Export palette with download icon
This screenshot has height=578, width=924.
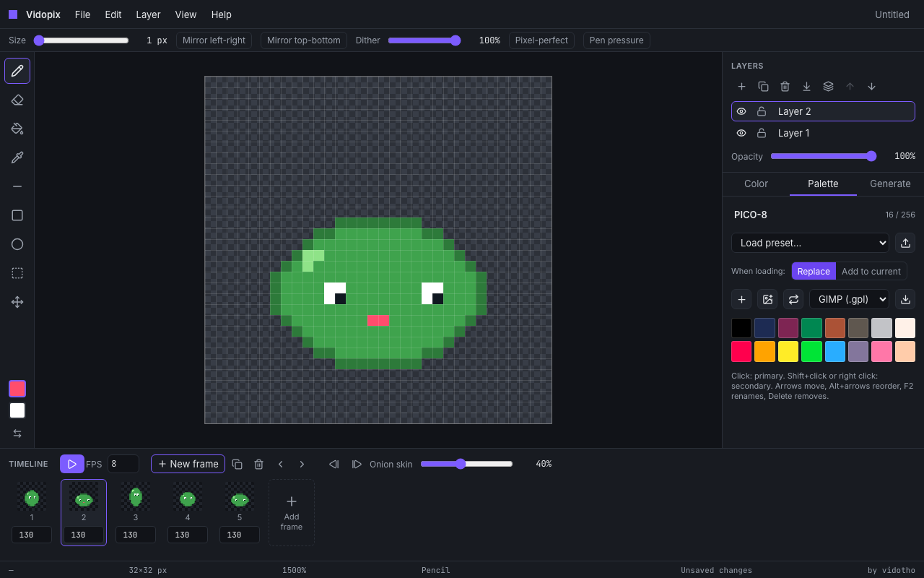[x=905, y=299]
